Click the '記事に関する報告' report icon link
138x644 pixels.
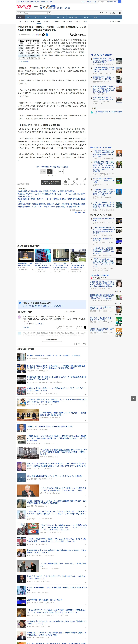(24, 184)
